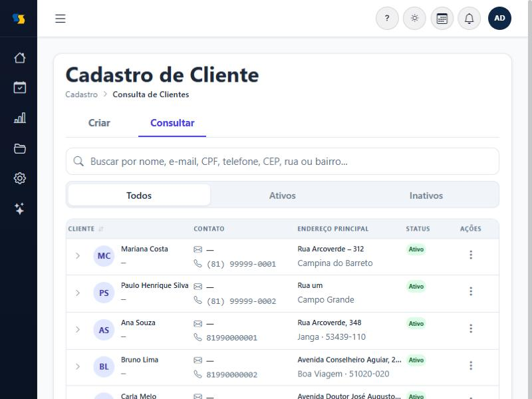This screenshot has height=399, width=532.
Task: Filter by Ativos clients
Action: point(282,196)
